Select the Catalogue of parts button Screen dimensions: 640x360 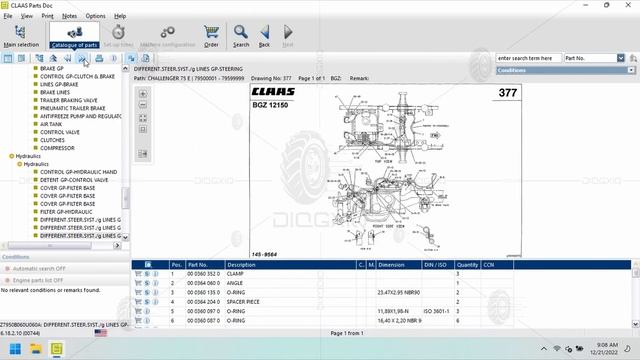(x=74, y=36)
